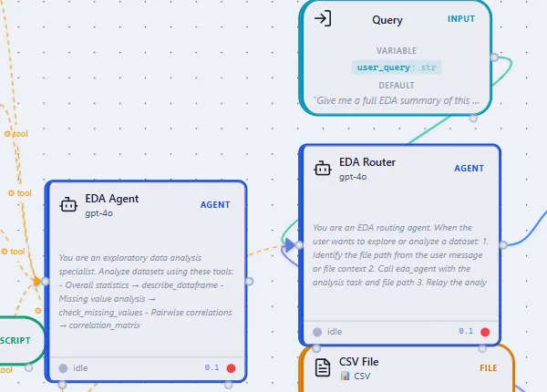Click the Query node input arrow icon
547x392 pixels.
323,18
